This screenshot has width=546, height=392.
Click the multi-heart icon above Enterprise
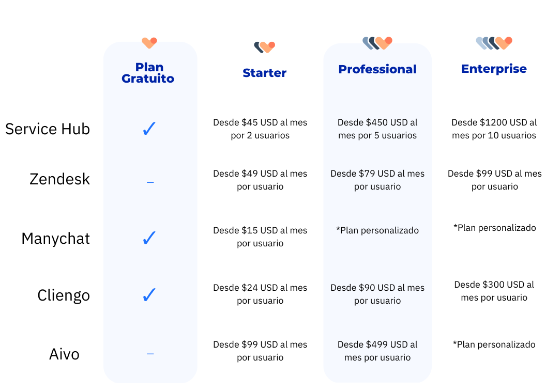click(494, 43)
